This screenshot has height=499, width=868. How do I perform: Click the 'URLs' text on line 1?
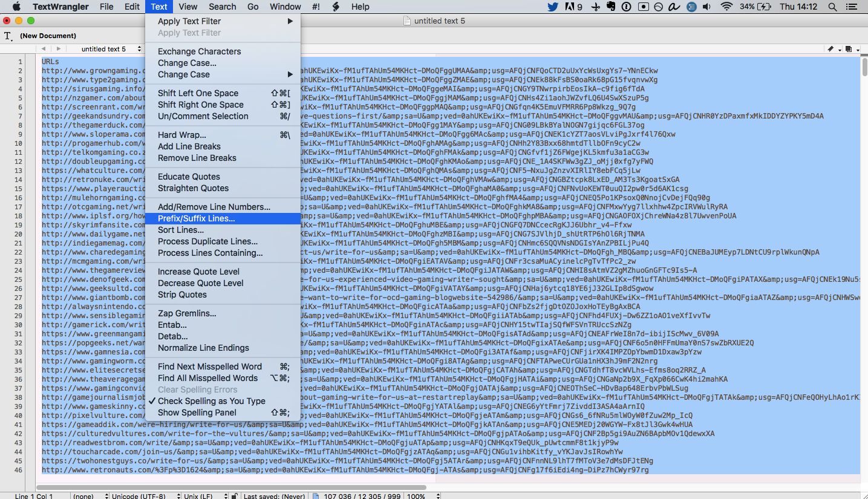pos(50,62)
